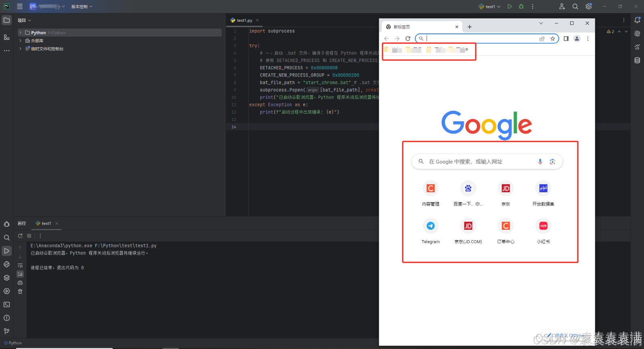The width and height of the screenshot is (644, 349).
Task: Open the 小红书 shortcut
Action: click(x=543, y=231)
